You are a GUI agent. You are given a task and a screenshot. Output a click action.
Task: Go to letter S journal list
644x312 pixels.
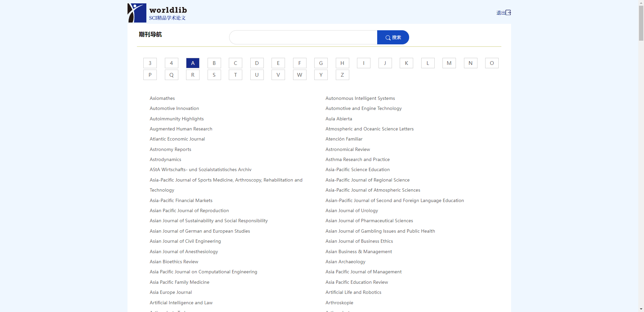click(214, 75)
